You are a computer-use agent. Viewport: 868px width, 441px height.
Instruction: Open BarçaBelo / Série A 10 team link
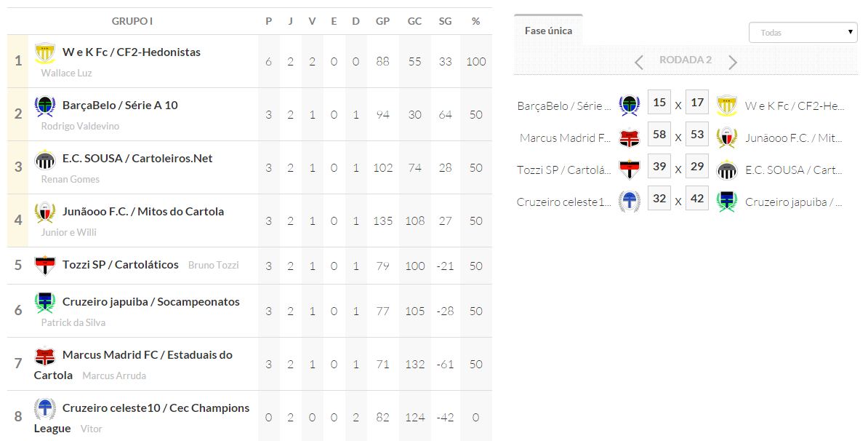pos(120,106)
